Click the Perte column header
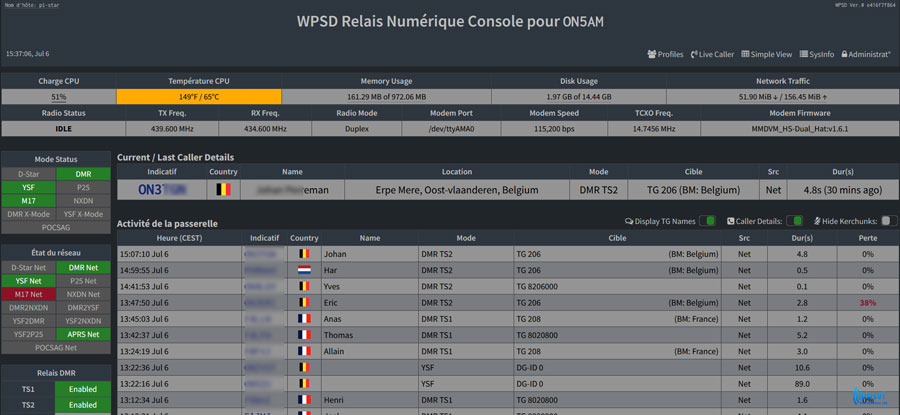Screen dimensions: 900x415 point(867,238)
